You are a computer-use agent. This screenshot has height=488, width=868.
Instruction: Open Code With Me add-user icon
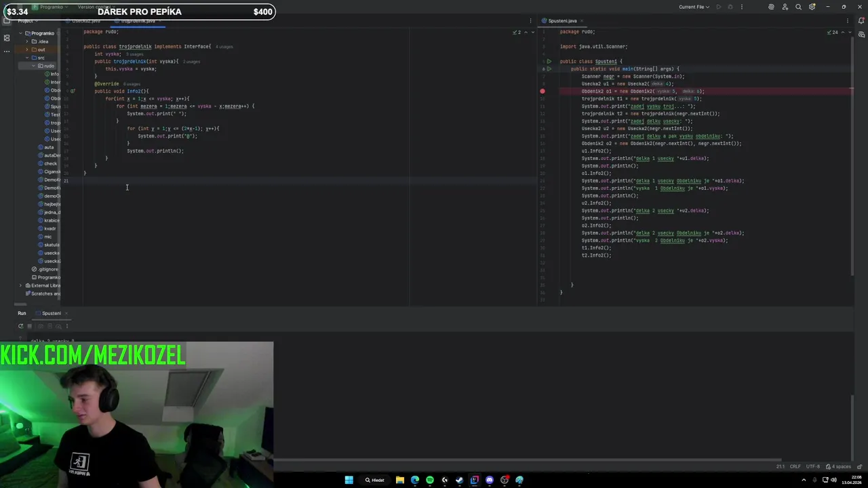(785, 7)
